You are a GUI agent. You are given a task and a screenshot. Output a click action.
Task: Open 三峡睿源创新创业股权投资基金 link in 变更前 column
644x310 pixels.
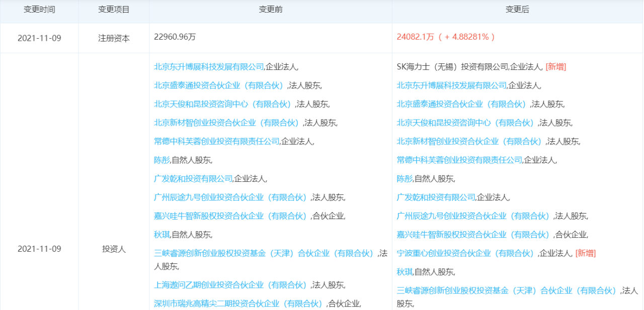point(265,253)
